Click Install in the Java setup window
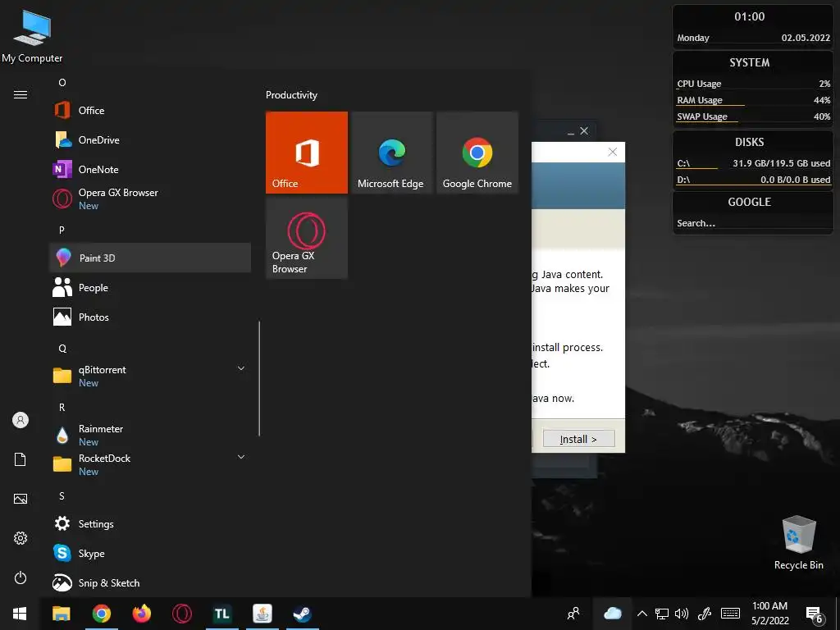Image resolution: width=840 pixels, height=630 pixels. point(578,439)
